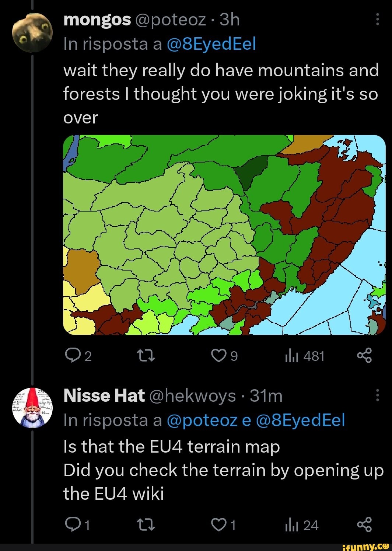Like the mongos tweet
This screenshot has height=551, width=392.
coord(220,355)
